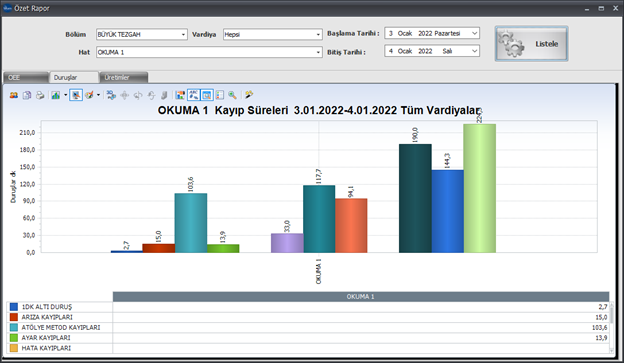Viewport: 624px width, 363px height.
Task: Toggle the ABC point labels button
Action: point(193,95)
